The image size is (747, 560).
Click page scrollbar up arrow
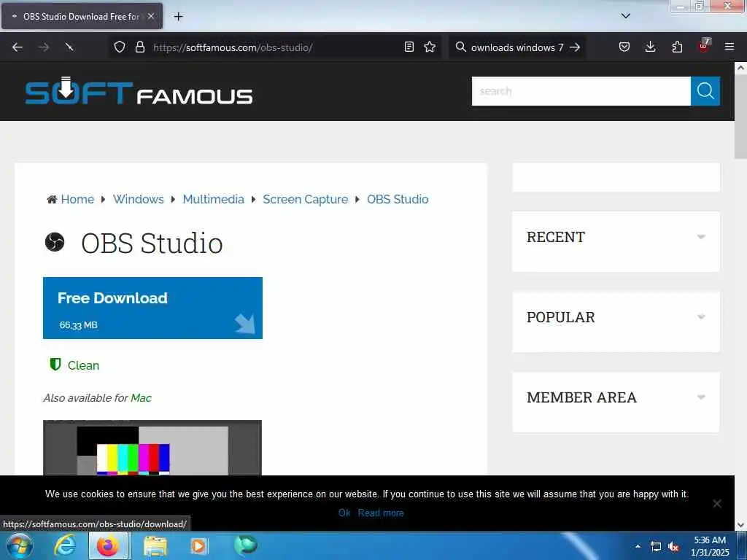pyautogui.click(x=740, y=68)
